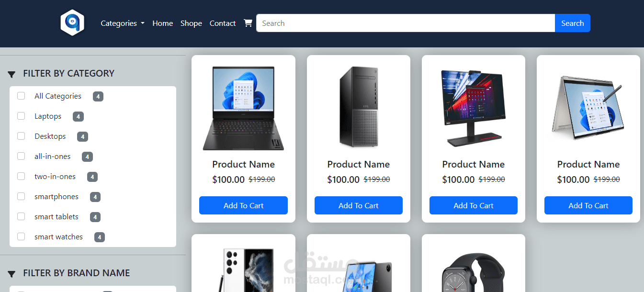
Task: Check the All Categories checkbox
Action: click(x=21, y=96)
